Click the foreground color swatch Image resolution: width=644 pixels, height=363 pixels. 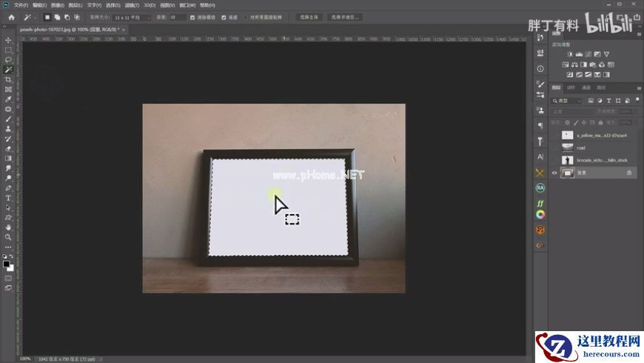point(6,264)
